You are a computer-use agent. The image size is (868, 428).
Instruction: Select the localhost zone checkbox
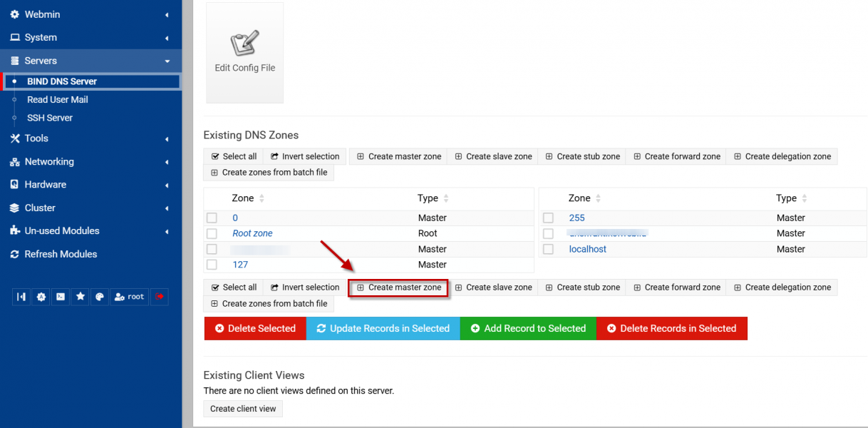pos(548,249)
